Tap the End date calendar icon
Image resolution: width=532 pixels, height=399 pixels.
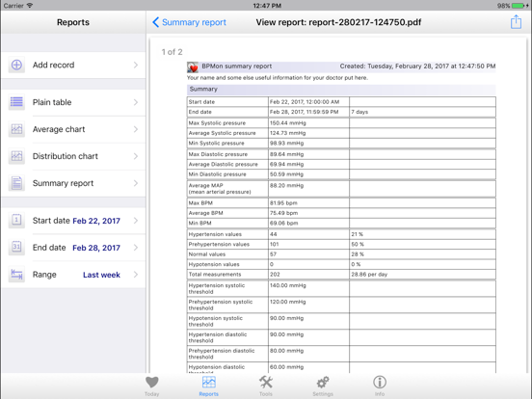[16, 248]
